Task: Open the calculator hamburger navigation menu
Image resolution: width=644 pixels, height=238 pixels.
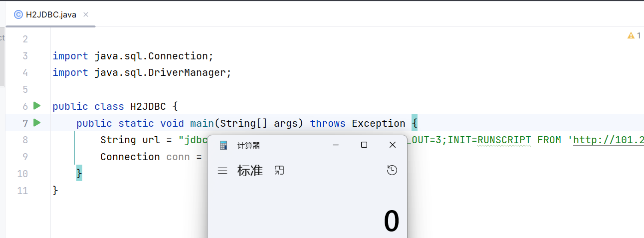Action: click(222, 171)
